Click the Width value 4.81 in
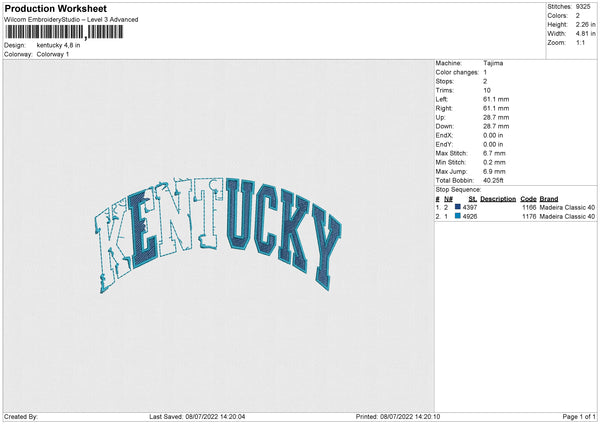This screenshot has height=424, width=600. pyautogui.click(x=586, y=34)
